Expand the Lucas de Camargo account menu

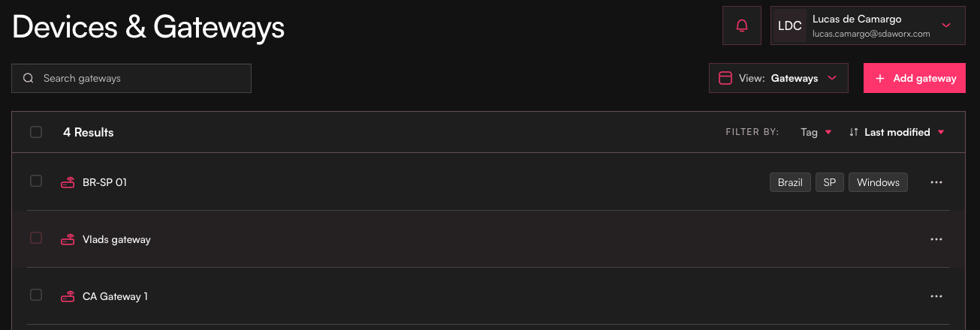click(x=946, y=25)
